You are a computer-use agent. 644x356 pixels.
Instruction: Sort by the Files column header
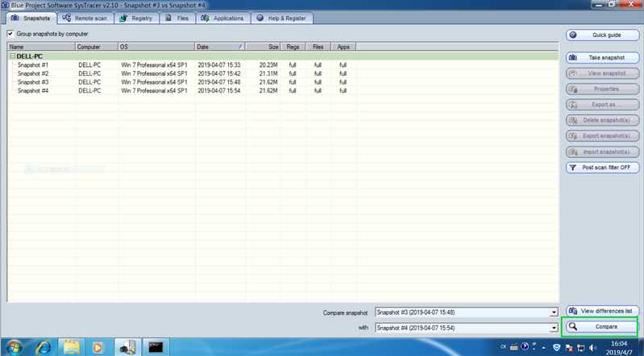pyautogui.click(x=318, y=47)
